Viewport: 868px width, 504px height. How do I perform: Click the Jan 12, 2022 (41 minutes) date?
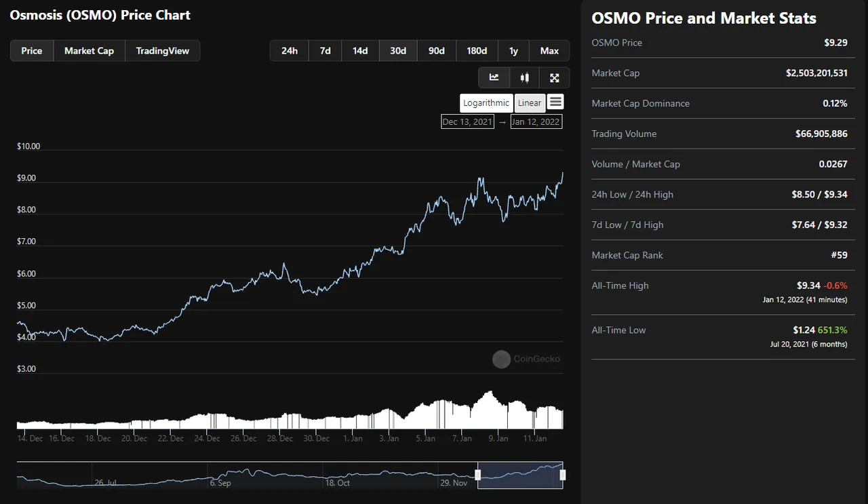point(805,299)
